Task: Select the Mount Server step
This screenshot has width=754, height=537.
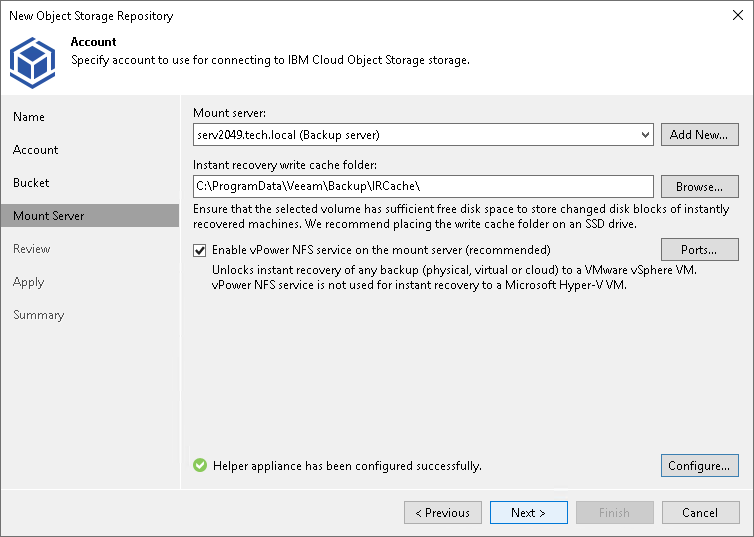Action: [90, 215]
